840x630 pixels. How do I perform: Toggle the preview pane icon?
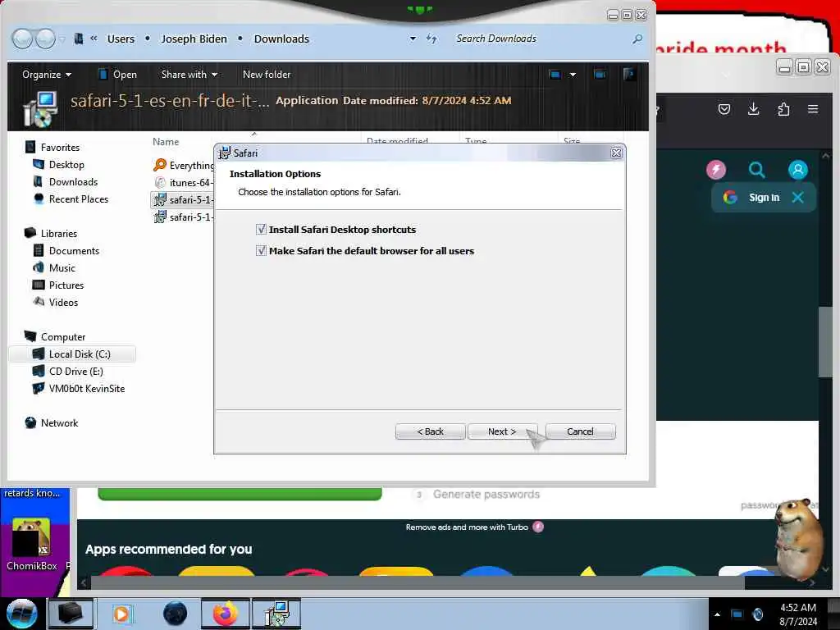[x=600, y=75]
